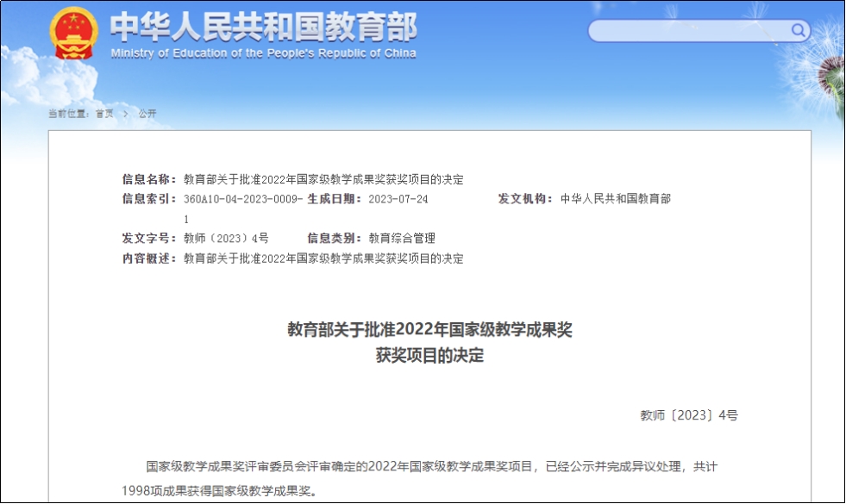
Task: Select the 信息类别 value 教育综合管理
Action: [402, 239]
